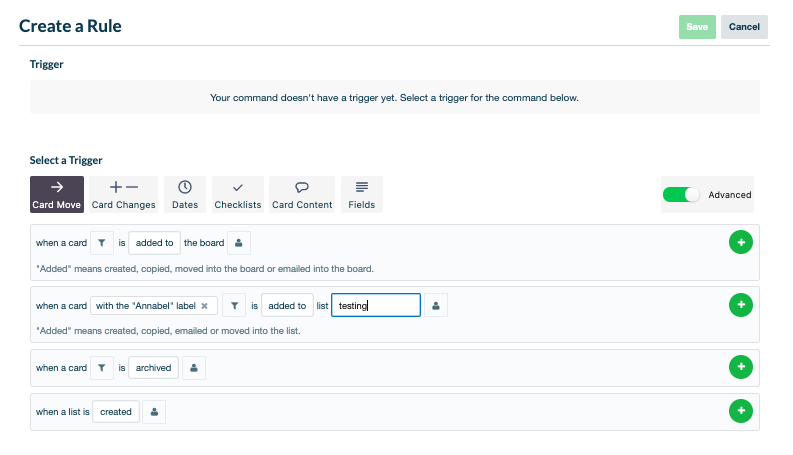The width and height of the screenshot is (793, 455).
Task: Click the filter icon in the archived card row
Action: click(x=102, y=368)
